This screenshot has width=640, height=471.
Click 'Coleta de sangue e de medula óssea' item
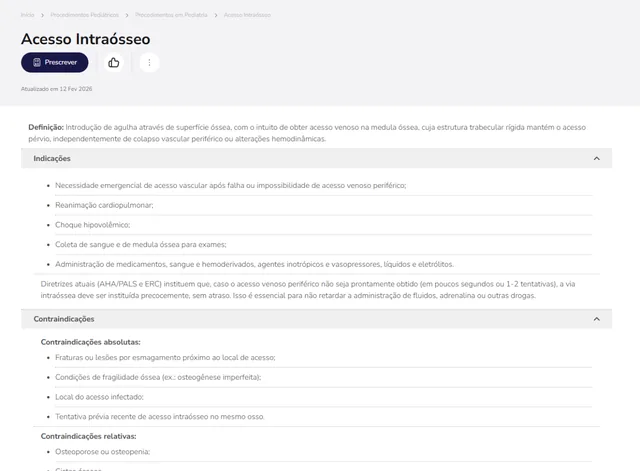pyautogui.click(x=141, y=244)
